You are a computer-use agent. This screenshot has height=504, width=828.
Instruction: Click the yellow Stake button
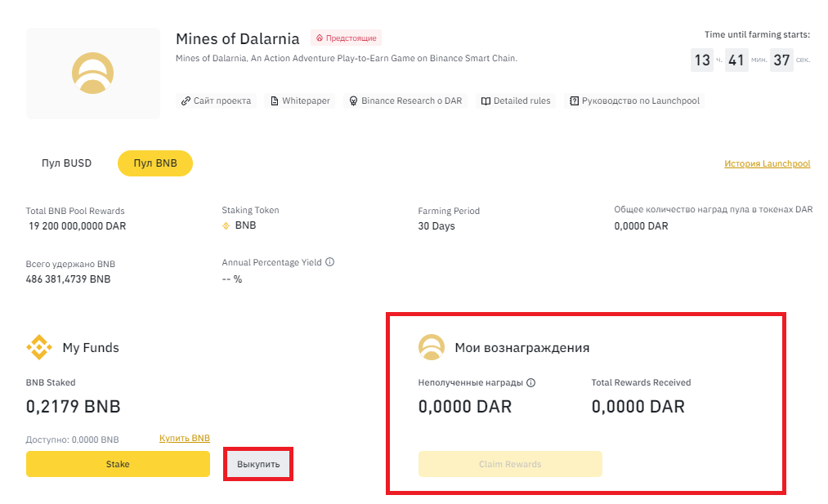pyautogui.click(x=118, y=464)
